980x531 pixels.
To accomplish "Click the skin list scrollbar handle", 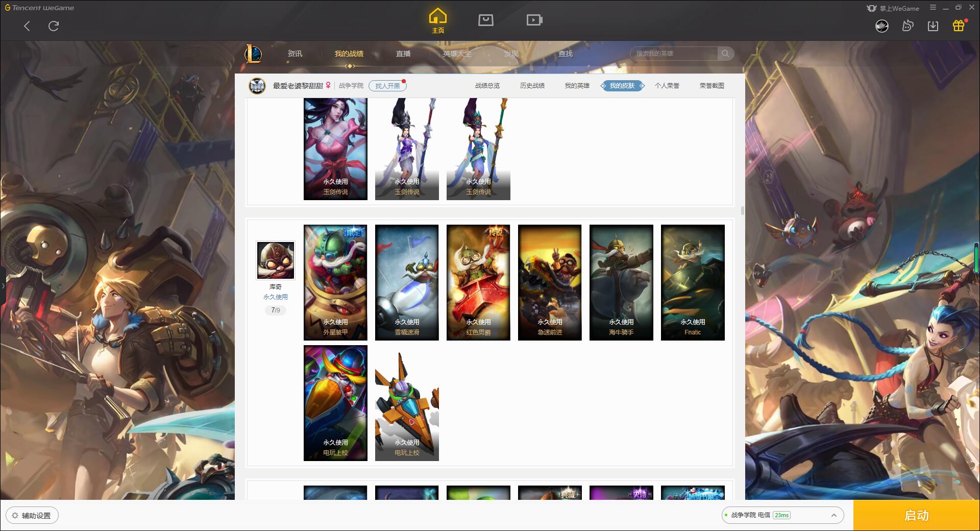I will pos(742,210).
